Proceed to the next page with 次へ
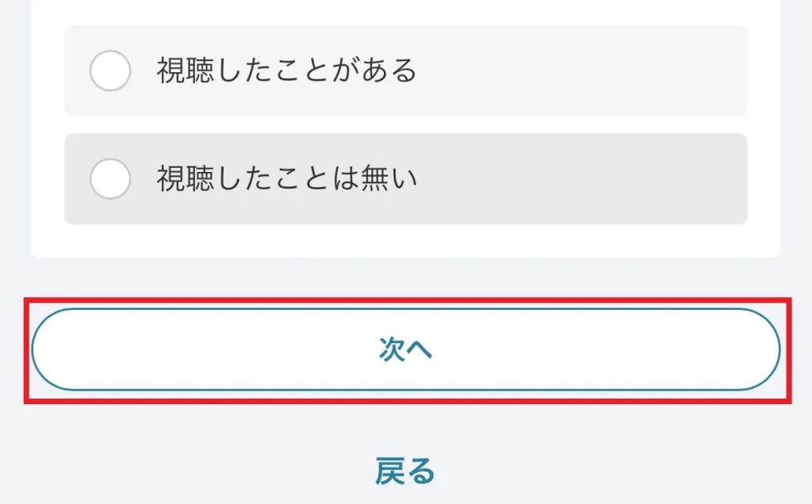 point(405,349)
